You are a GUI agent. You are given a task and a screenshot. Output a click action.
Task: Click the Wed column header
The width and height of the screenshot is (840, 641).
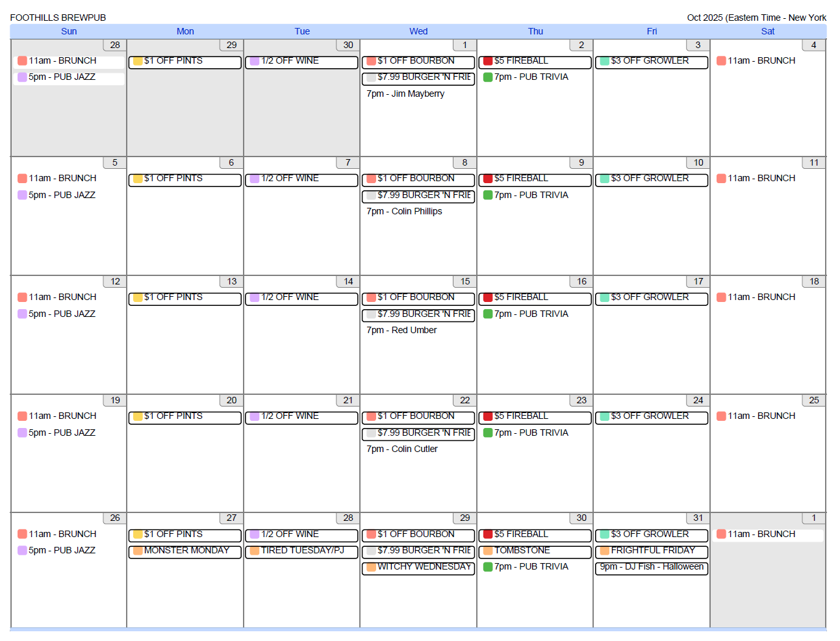[418, 31]
